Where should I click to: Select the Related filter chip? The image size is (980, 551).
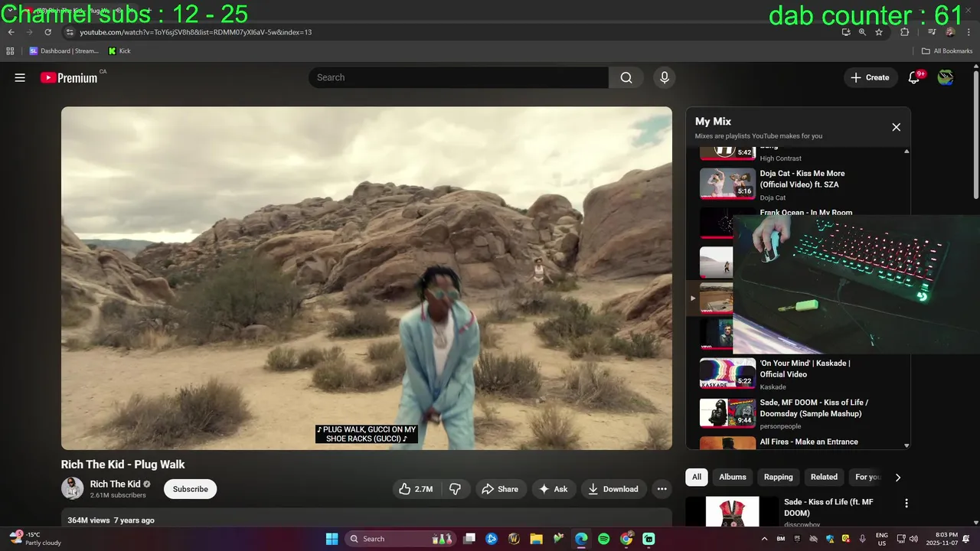tap(824, 477)
